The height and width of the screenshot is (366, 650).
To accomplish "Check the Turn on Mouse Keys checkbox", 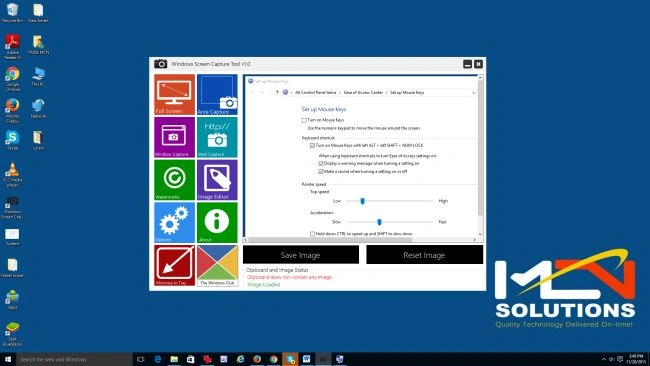I will pyautogui.click(x=304, y=120).
